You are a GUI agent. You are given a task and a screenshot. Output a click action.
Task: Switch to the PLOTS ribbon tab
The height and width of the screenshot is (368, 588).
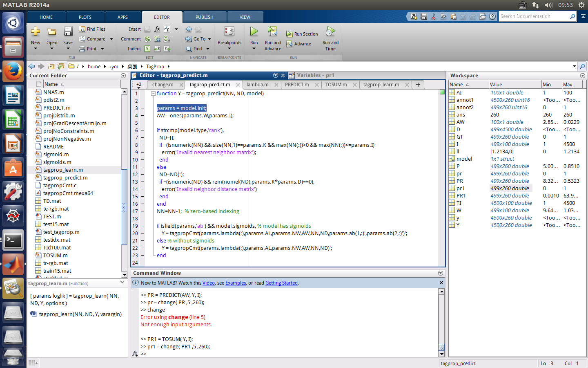click(85, 17)
